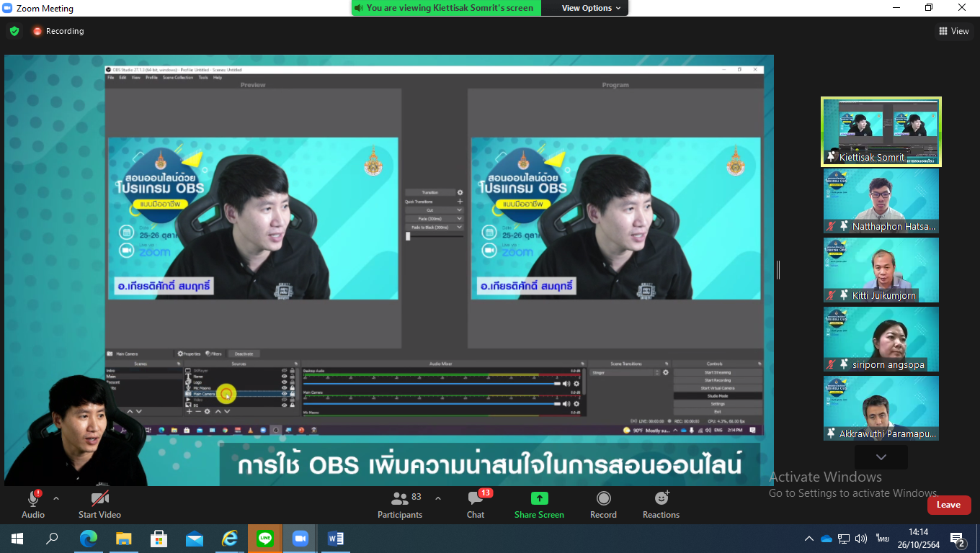The width and height of the screenshot is (980, 553).
Task: Mute Desktop Audio speaker icon in OBS mixer
Action: tap(566, 384)
